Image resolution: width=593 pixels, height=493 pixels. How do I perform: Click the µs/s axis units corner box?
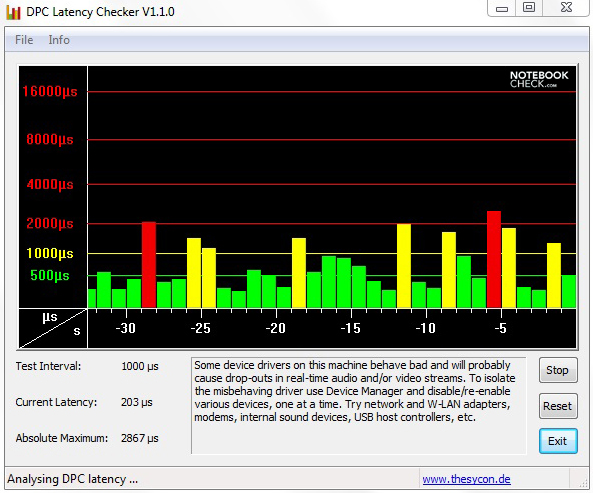click(x=53, y=328)
